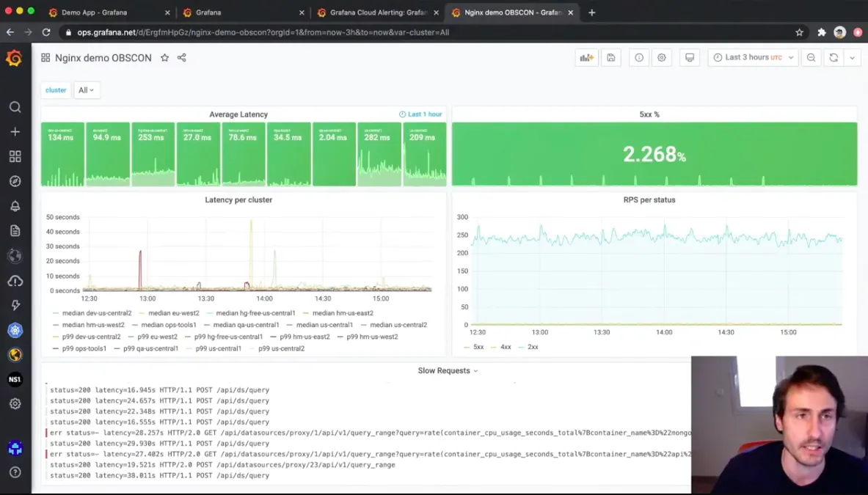868x495 pixels.
Task: Open a new browser tab
Action: click(592, 12)
